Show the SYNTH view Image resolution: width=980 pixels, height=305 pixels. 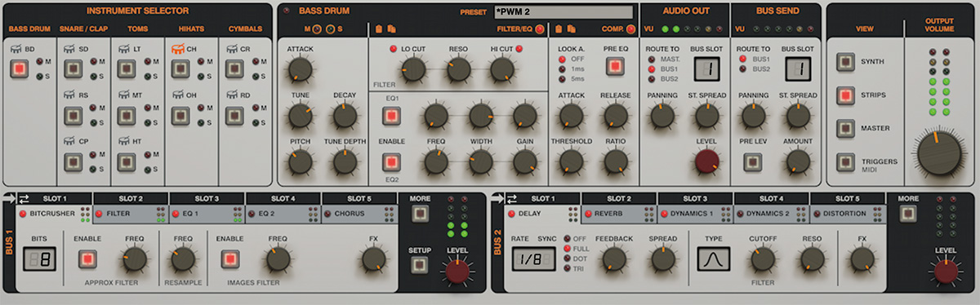pyautogui.click(x=846, y=63)
